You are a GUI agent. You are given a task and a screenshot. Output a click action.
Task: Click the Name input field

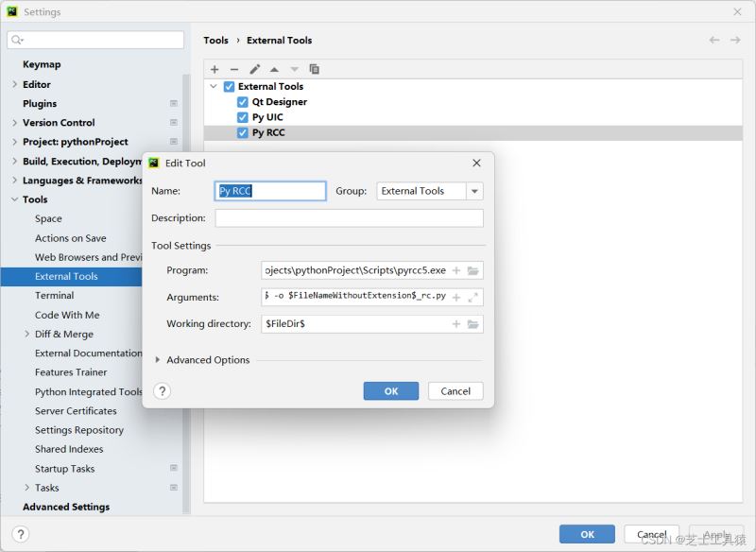270,191
